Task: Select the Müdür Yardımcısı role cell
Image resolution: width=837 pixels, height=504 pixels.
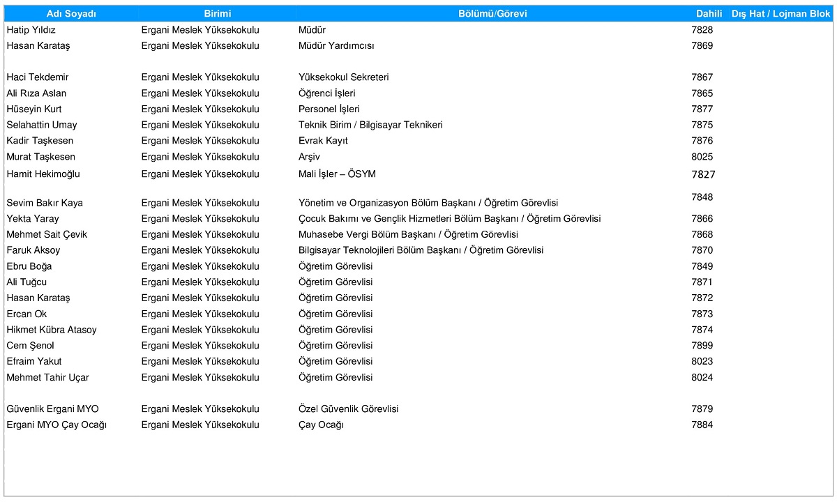Action: point(336,46)
